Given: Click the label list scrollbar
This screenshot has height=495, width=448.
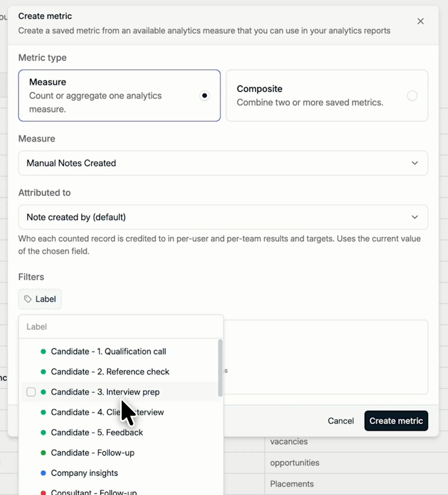Looking at the screenshot, I should tap(220, 368).
